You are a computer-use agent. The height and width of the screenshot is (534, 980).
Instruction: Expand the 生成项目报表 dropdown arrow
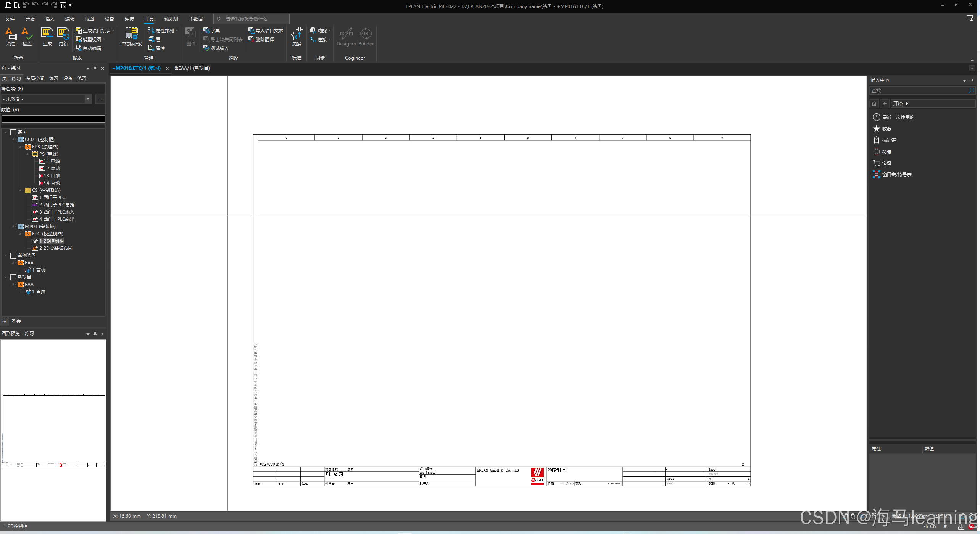coord(113,31)
